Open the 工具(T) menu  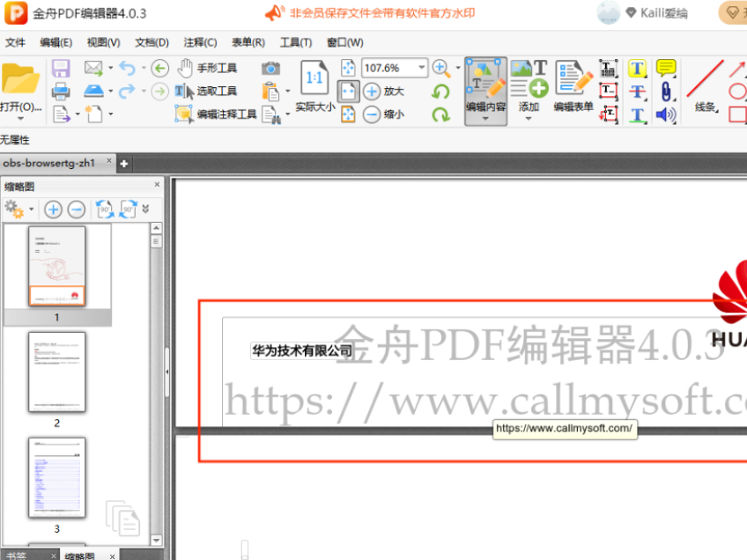click(x=296, y=42)
